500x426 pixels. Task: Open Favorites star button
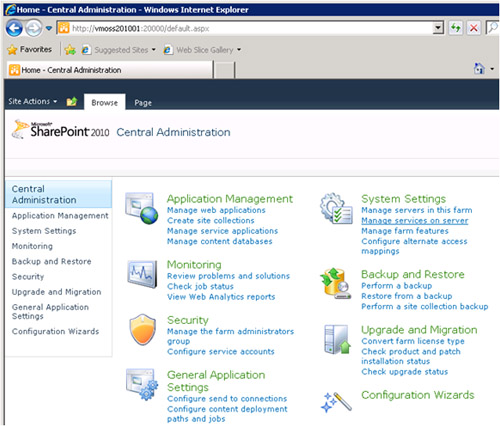(29, 50)
